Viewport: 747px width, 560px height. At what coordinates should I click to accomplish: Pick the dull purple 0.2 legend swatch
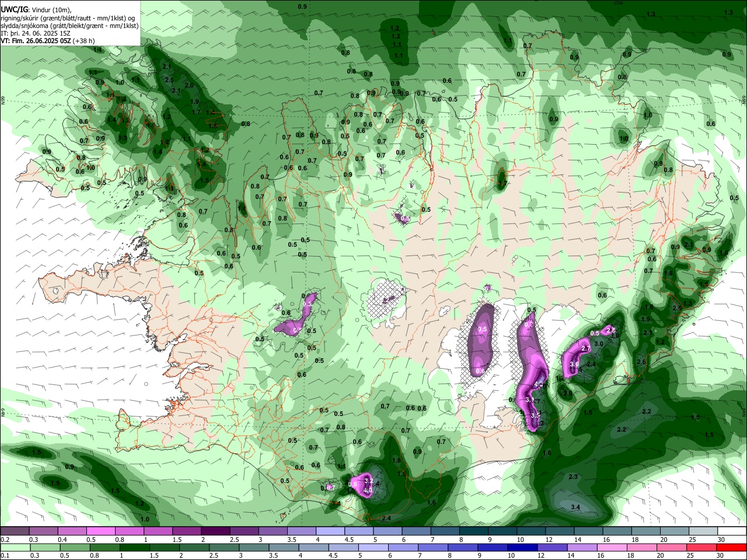(x=15, y=531)
